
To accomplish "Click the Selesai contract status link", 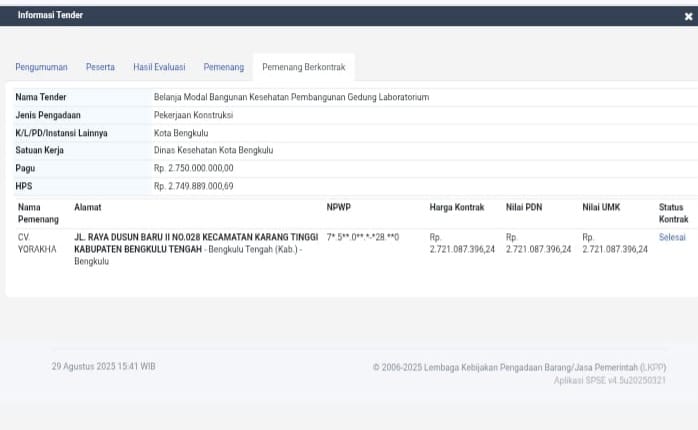I will tap(673, 237).
